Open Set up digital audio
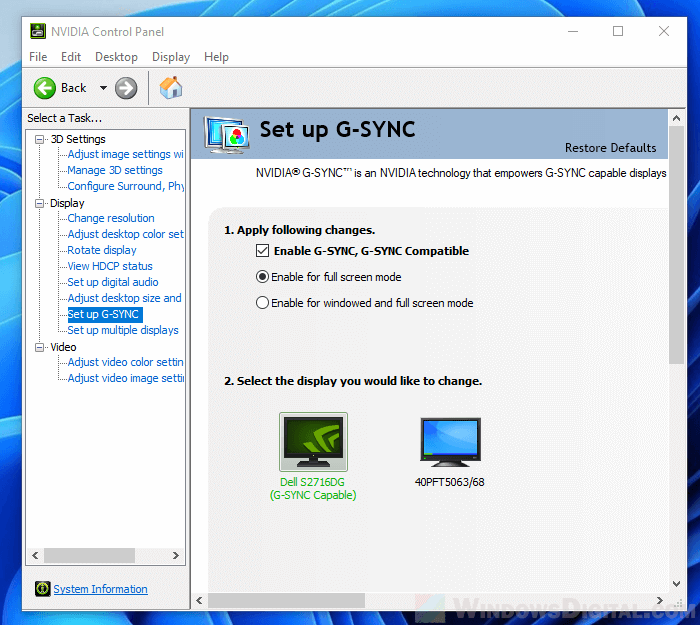700x625 pixels. pyautogui.click(x=113, y=282)
